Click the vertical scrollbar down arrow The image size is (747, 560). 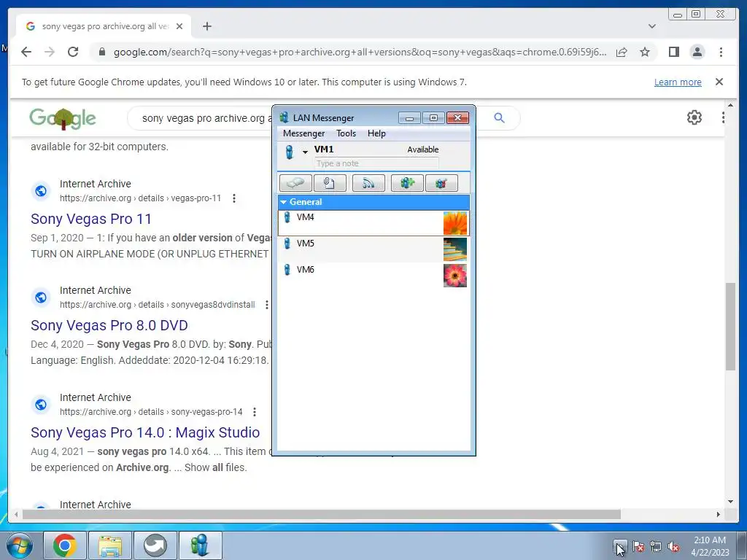(x=731, y=502)
